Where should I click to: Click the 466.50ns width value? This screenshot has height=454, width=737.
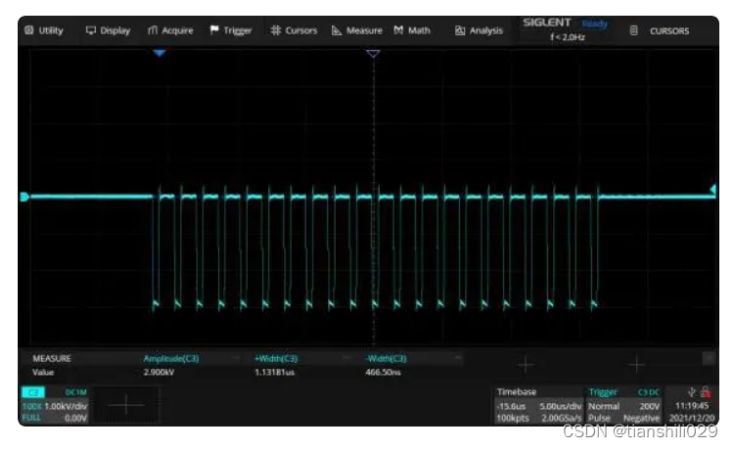pos(383,372)
